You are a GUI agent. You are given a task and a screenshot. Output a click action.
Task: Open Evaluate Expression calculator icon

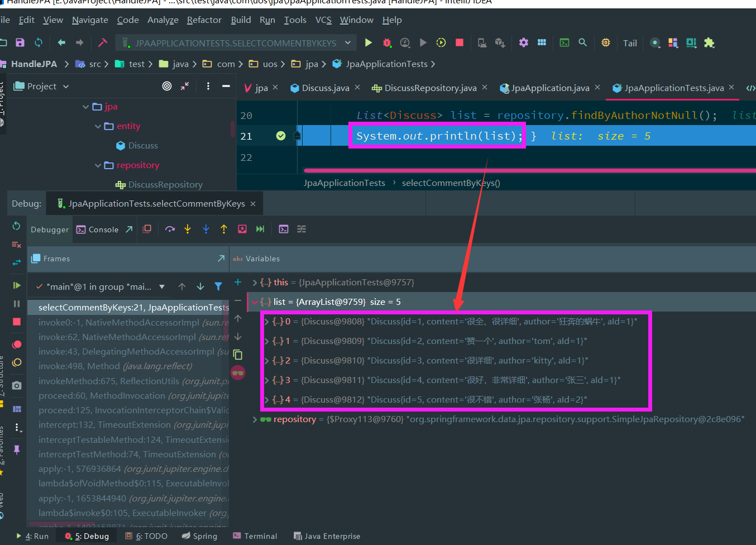pyautogui.click(x=283, y=229)
